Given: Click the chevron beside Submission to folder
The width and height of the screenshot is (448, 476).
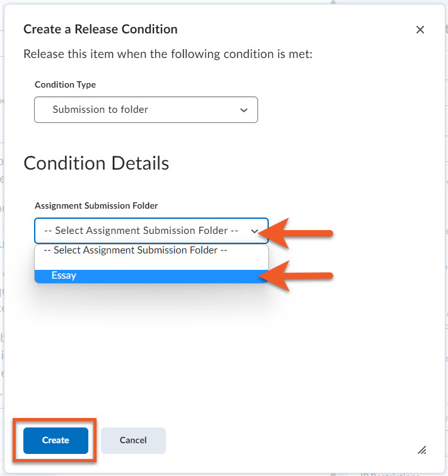Looking at the screenshot, I should tap(244, 110).
